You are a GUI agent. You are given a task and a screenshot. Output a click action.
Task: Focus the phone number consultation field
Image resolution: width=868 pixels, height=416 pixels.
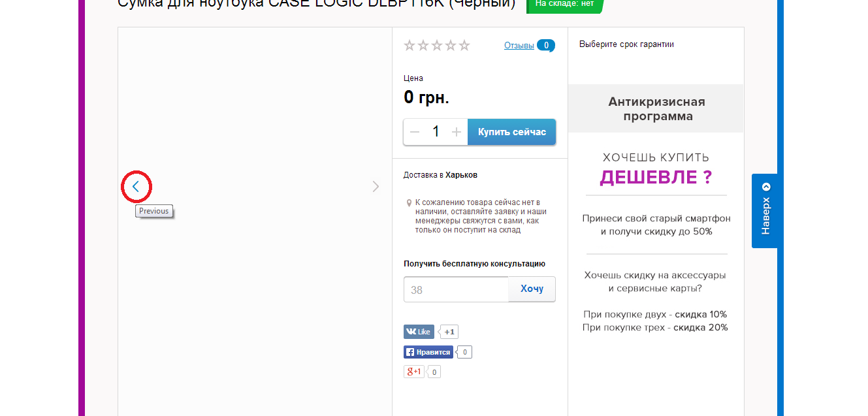coord(456,289)
